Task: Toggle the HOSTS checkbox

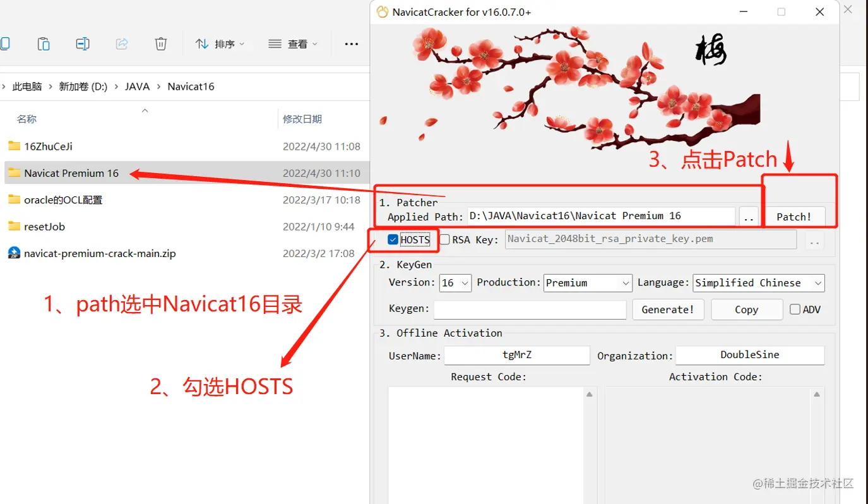Action: (393, 239)
